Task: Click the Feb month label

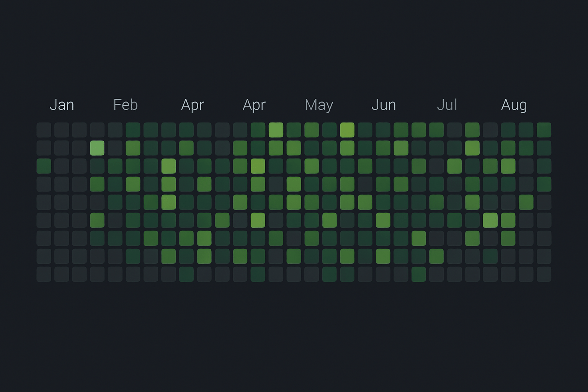Action: tap(126, 105)
